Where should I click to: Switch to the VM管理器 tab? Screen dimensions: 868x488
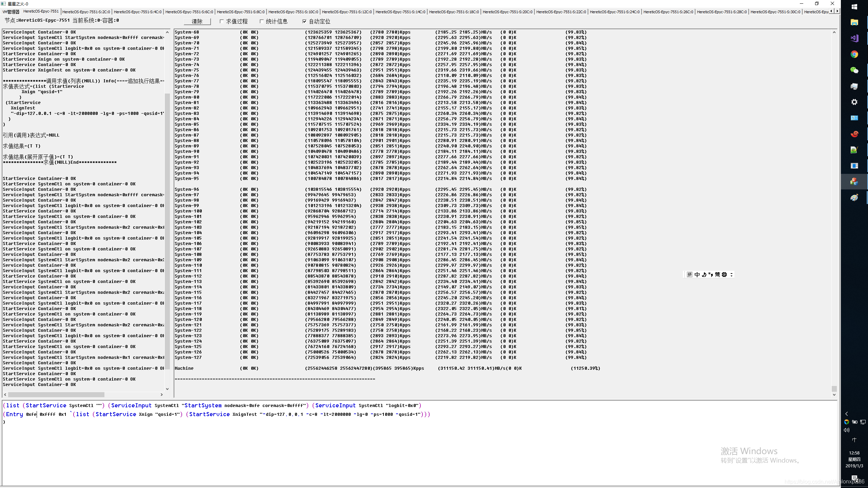(x=11, y=12)
